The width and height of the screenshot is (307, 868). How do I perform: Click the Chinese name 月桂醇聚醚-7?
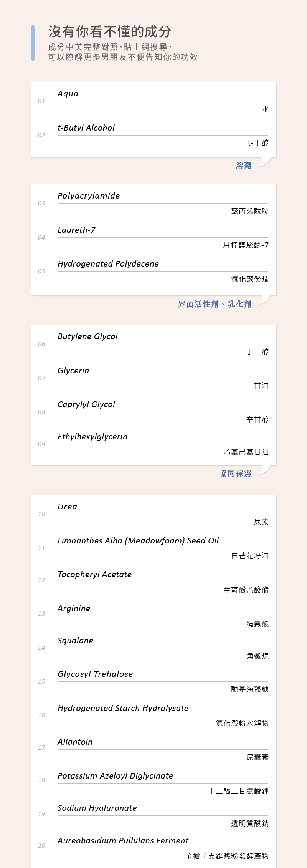click(246, 245)
